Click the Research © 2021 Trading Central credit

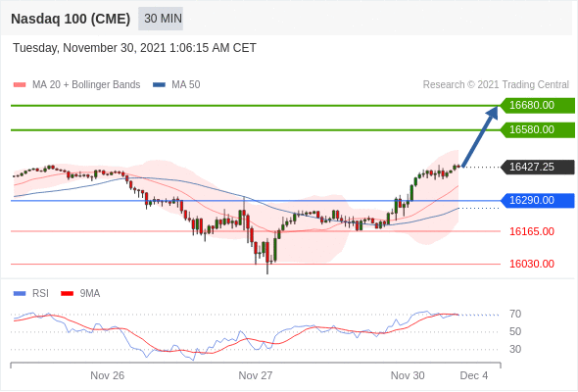pyautogui.click(x=496, y=85)
